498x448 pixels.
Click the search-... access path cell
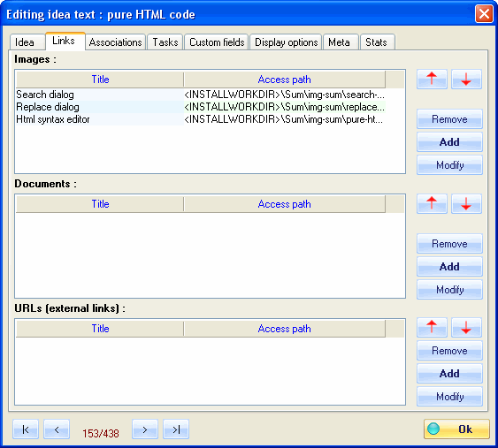[285, 95]
